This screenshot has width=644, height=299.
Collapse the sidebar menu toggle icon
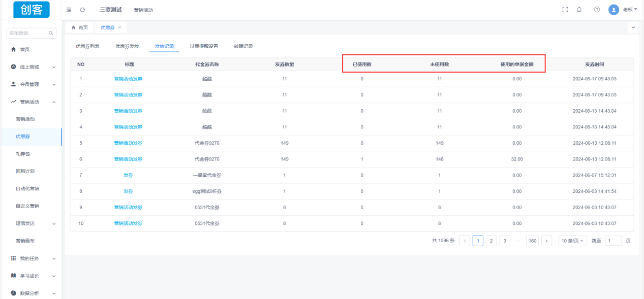point(69,10)
